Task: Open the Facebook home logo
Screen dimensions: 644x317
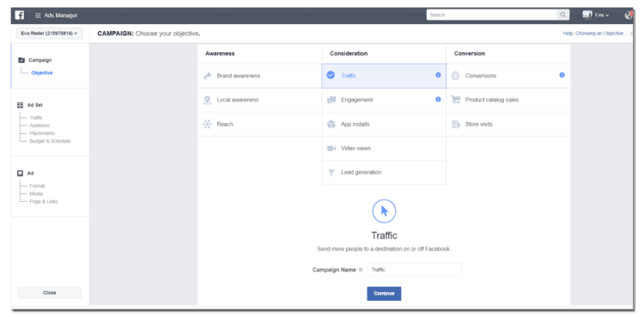Action: (x=19, y=15)
